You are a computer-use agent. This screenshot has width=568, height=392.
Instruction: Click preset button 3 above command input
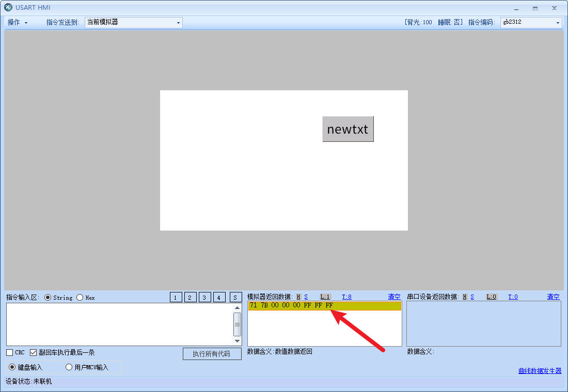[x=204, y=297]
